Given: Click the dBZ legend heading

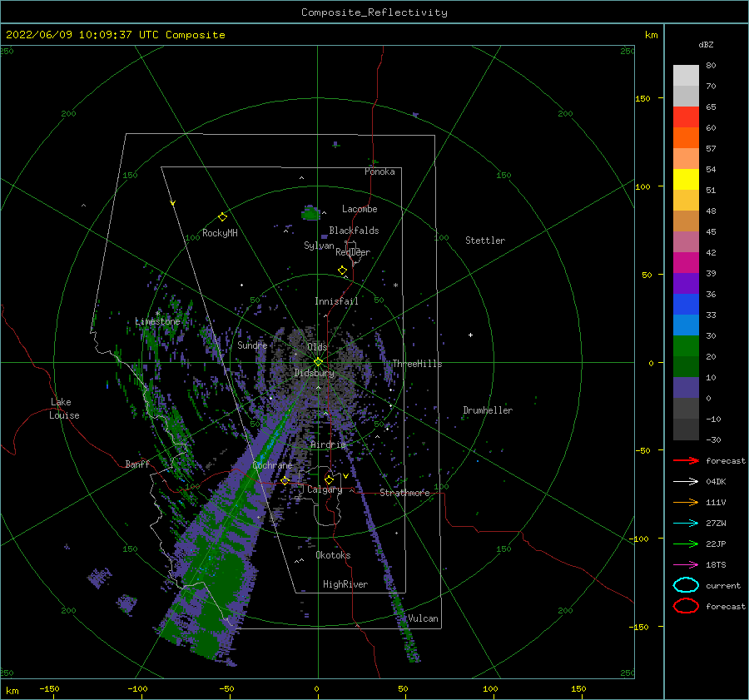Looking at the screenshot, I should click(706, 44).
